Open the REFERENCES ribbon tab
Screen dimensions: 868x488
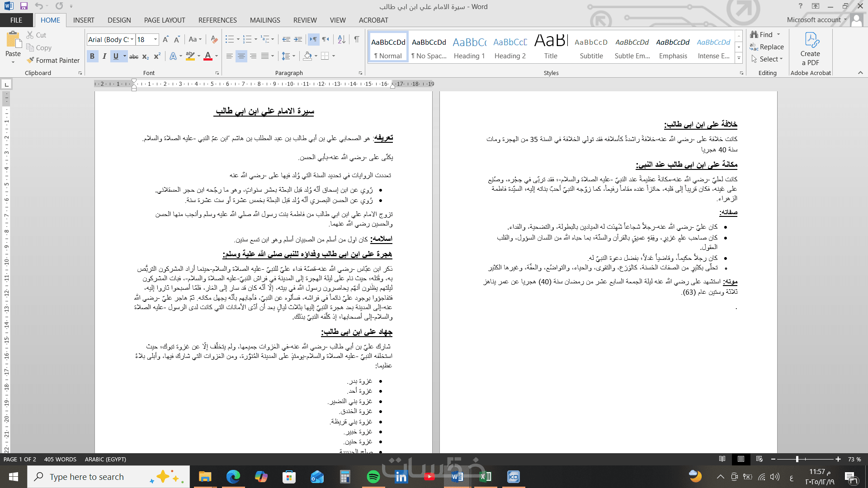point(217,20)
